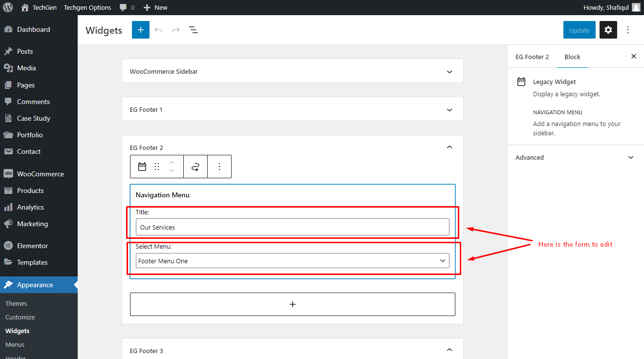Click the drag handle dots in block toolbar
644x359 pixels.
157,167
